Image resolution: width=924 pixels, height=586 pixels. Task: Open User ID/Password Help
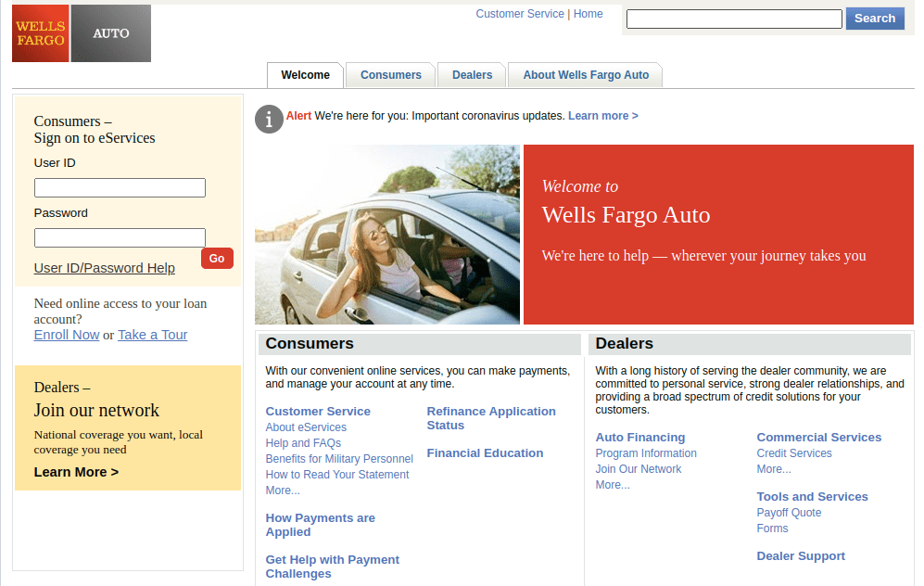pyautogui.click(x=105, y=268)
